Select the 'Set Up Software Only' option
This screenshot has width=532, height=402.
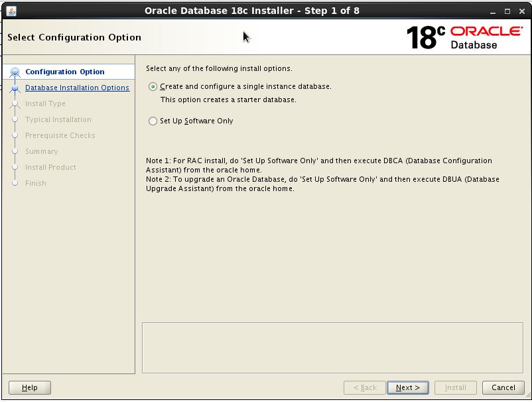click(153, 121)
